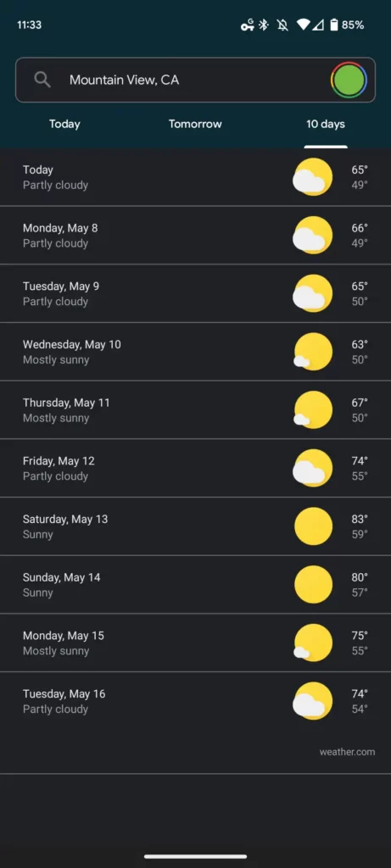Tap the partly cloudy icon for Tuesday, May 16
Viewport: 391px width, 868px height.
coord(313,701)
